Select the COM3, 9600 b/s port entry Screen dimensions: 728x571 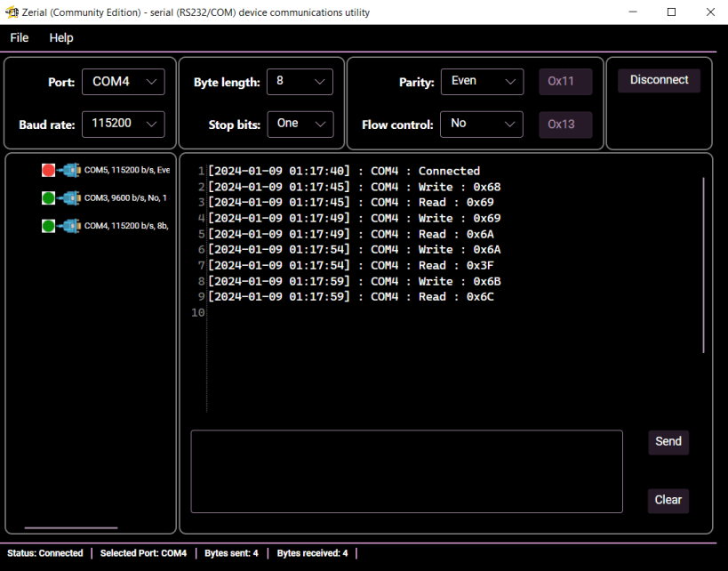coord(106,198)
